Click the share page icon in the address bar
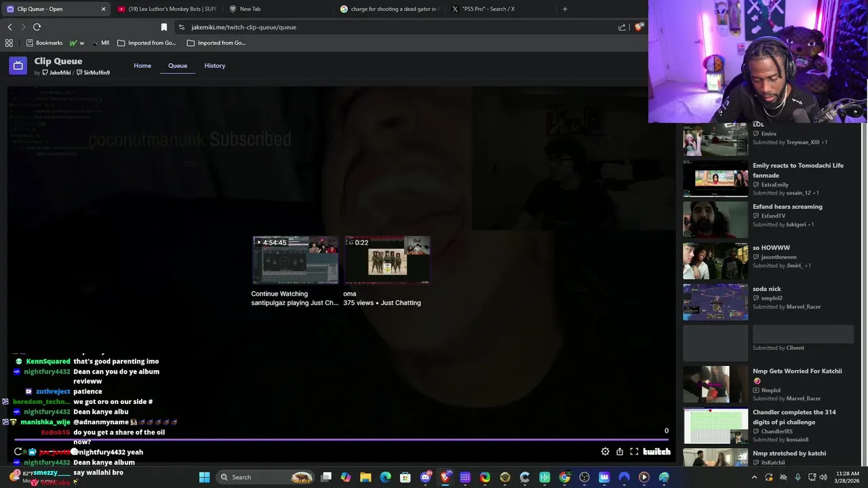Image resolution: width=868 pixels, height=488 pixels. point(622,27)
